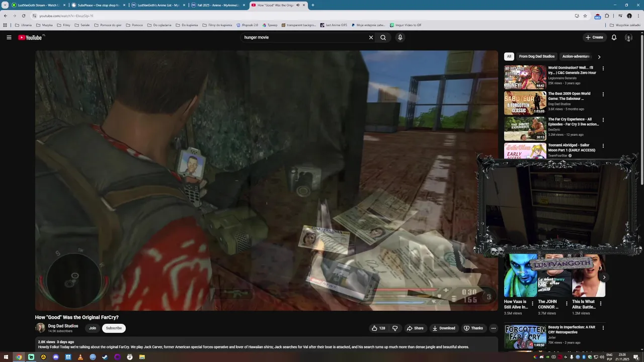
Task: Open the tab search dropdown arrow
Action: (5, 5)
